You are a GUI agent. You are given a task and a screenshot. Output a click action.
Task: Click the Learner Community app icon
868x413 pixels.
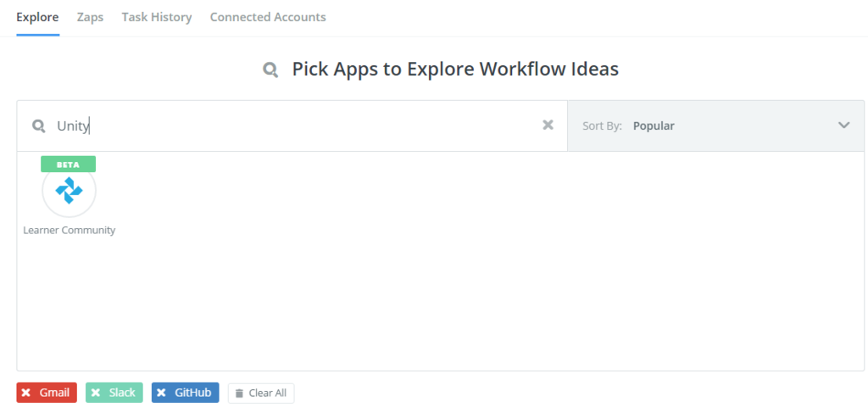(x=69, y=190)
